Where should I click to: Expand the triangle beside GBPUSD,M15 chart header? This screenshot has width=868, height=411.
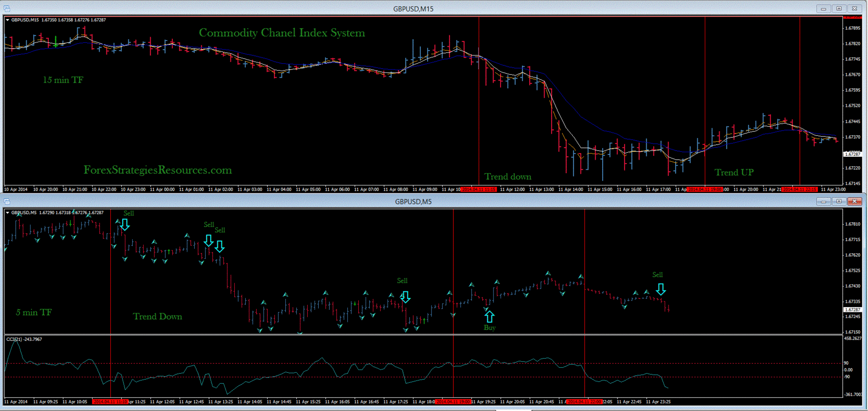click(x=8, y=20)
